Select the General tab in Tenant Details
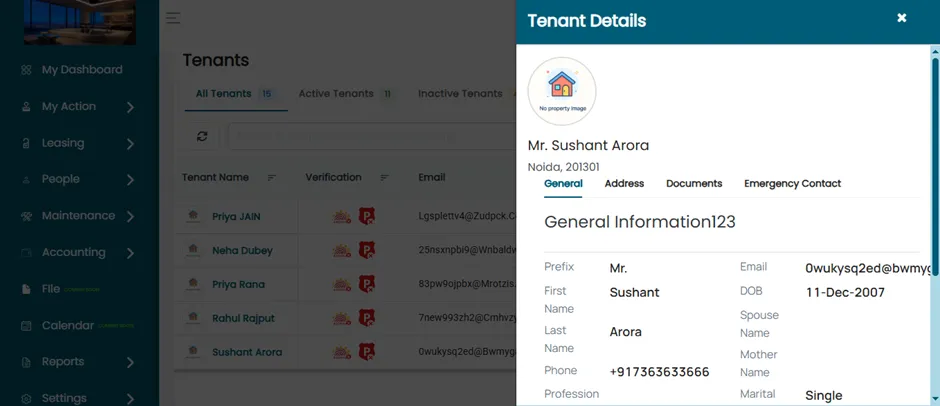The height and width of the screenshot is (406, 940). tap(563, 184)
